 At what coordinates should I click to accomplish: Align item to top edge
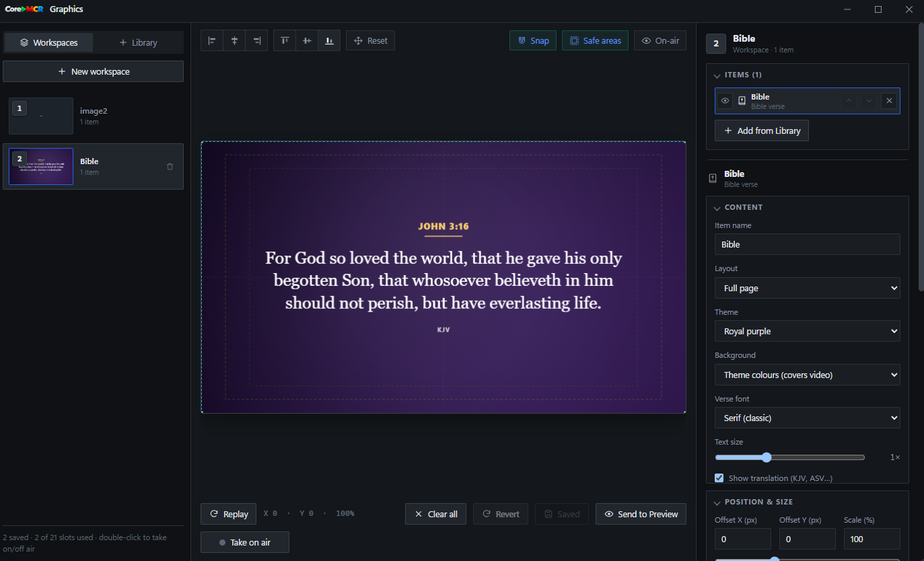click(285, 41)
